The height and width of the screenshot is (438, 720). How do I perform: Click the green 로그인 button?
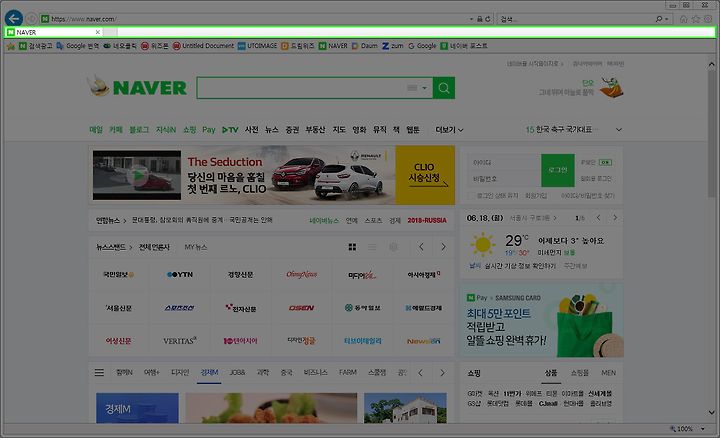tap(557, 170)
